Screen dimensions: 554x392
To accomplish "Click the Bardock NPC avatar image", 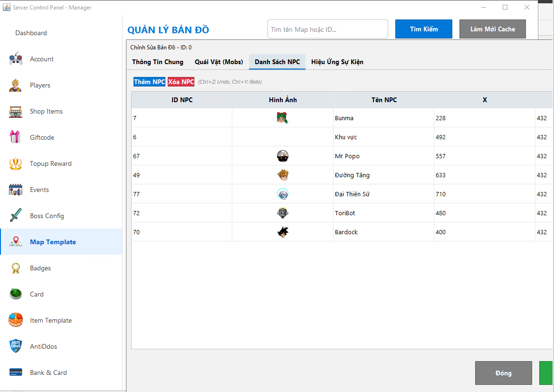I will (283, 232).
